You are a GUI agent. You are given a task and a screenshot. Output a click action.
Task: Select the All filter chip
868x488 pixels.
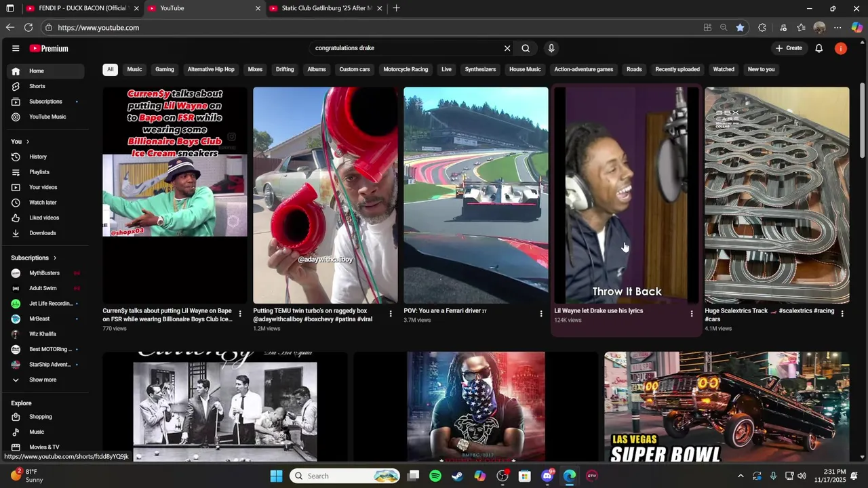click(110, 69)
